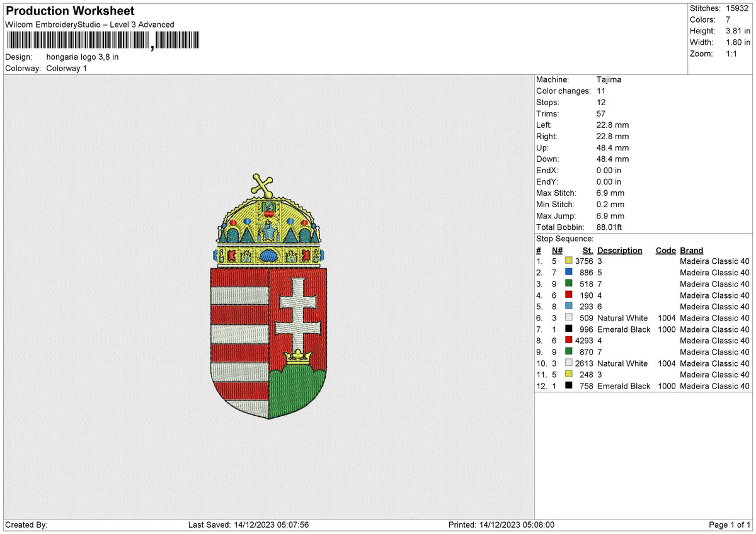Click code 1000 in stop 7

666,329
